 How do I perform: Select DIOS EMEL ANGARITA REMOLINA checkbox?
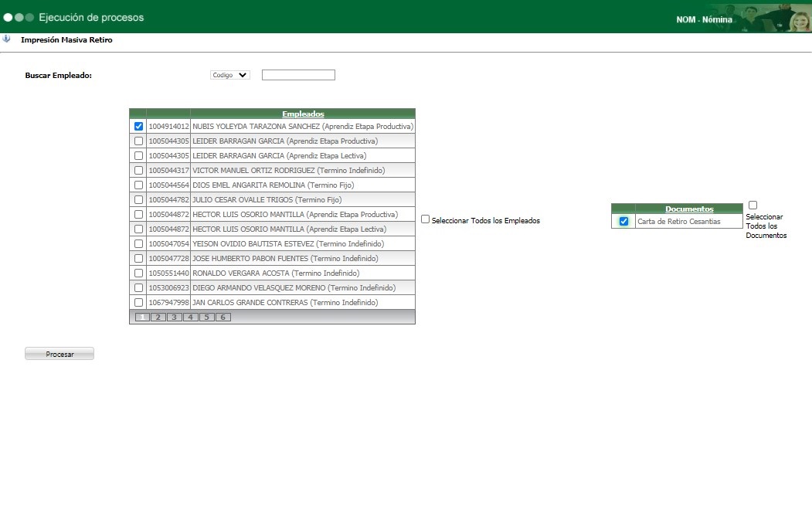tap(138, 185)
